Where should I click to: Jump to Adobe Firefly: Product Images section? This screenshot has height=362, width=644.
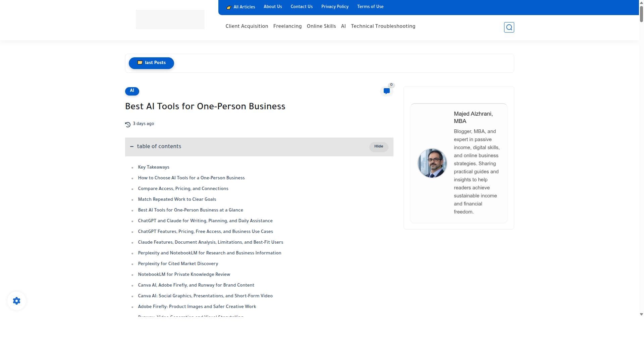(x=197, y=307)
